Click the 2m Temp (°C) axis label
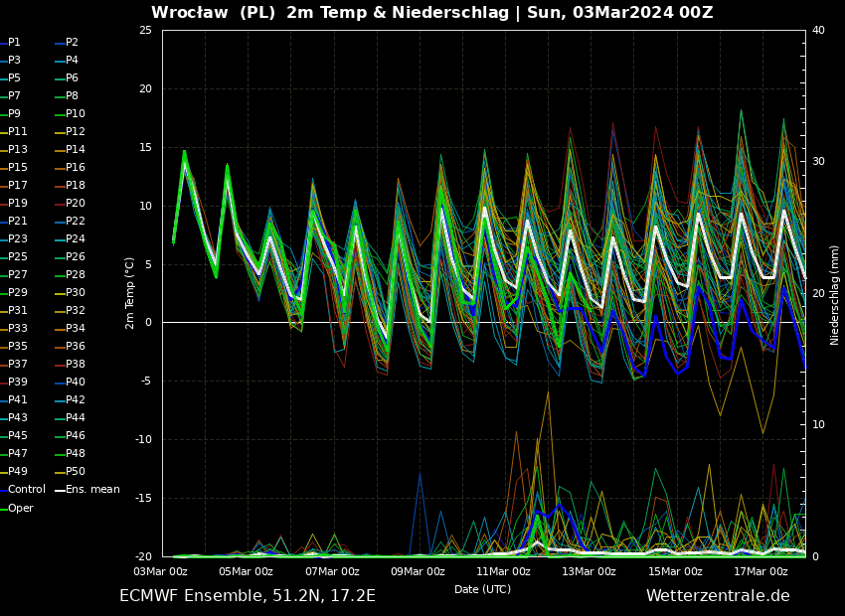 pyautogui.click(x=129, y=293)
